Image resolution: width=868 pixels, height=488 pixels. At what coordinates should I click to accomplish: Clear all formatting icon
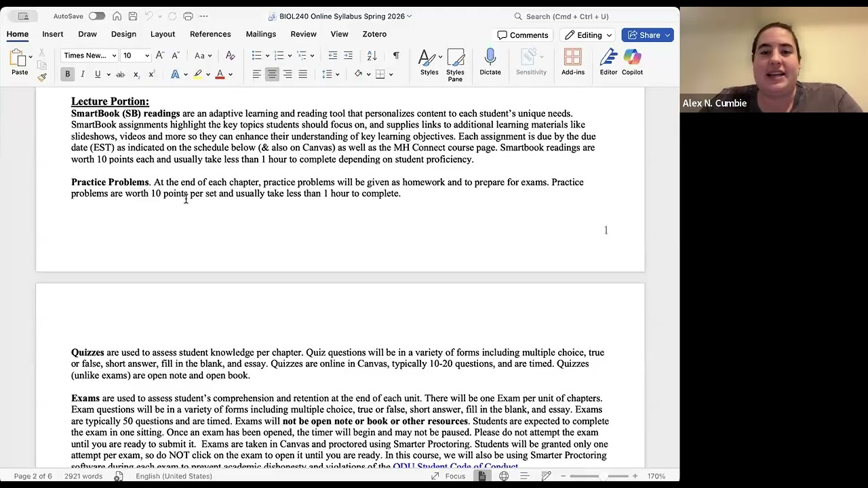pyautogui.click(x=230, y=56)
